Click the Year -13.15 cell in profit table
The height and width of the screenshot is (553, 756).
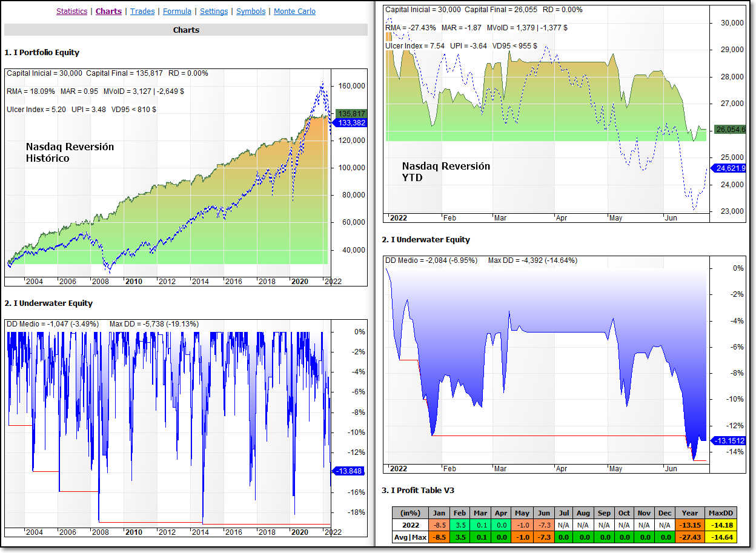click(691, 525)
